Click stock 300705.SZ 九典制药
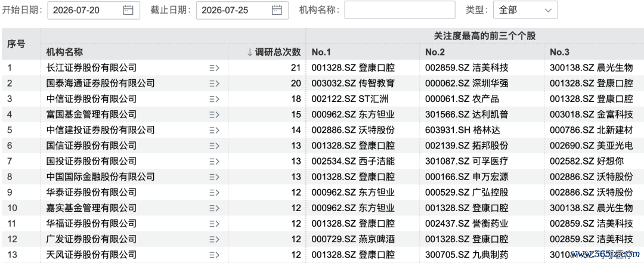The height and width of the screenshot is (263, 644). 467,255
